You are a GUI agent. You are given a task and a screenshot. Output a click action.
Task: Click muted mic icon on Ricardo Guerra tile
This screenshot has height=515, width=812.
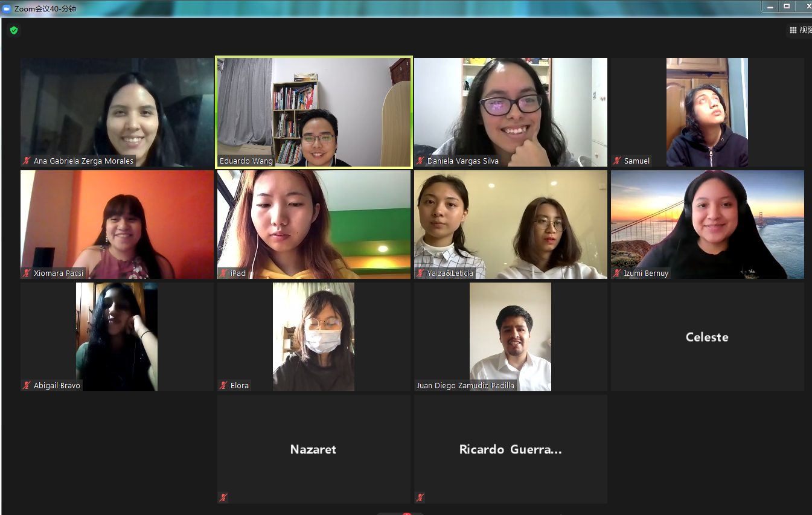point(420,497)
